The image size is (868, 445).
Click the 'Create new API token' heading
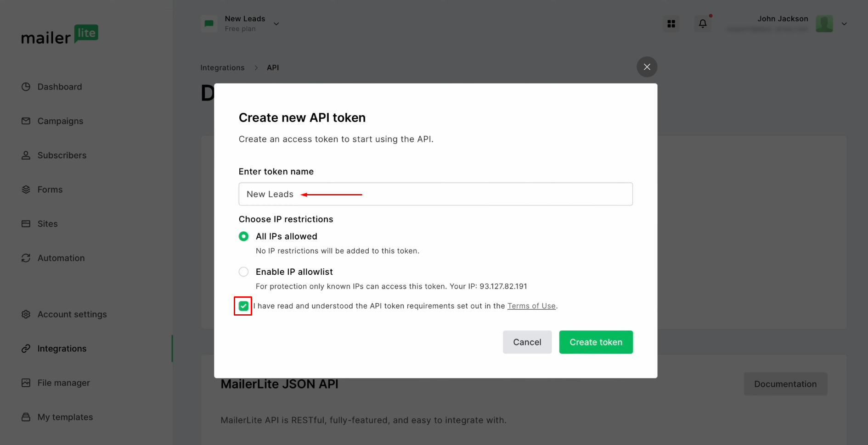302,118
